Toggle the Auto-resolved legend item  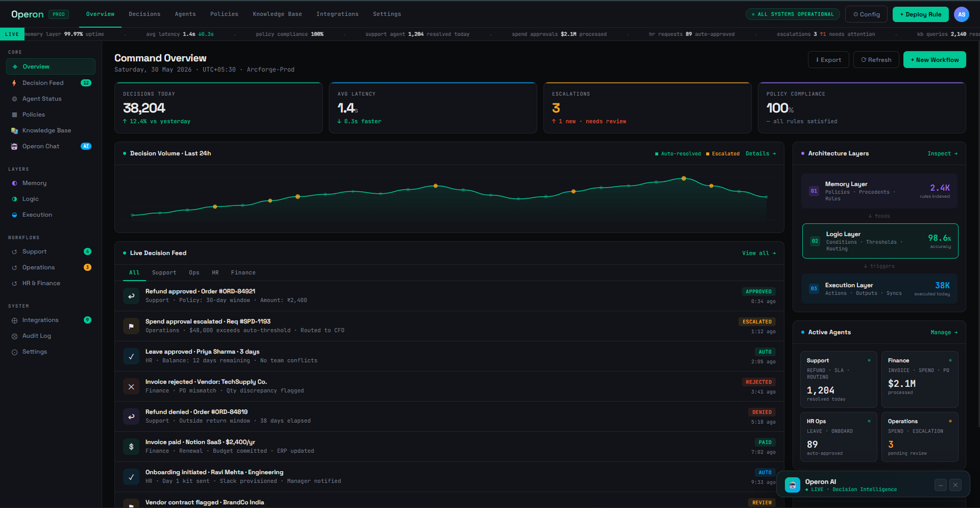coord(678,154)
